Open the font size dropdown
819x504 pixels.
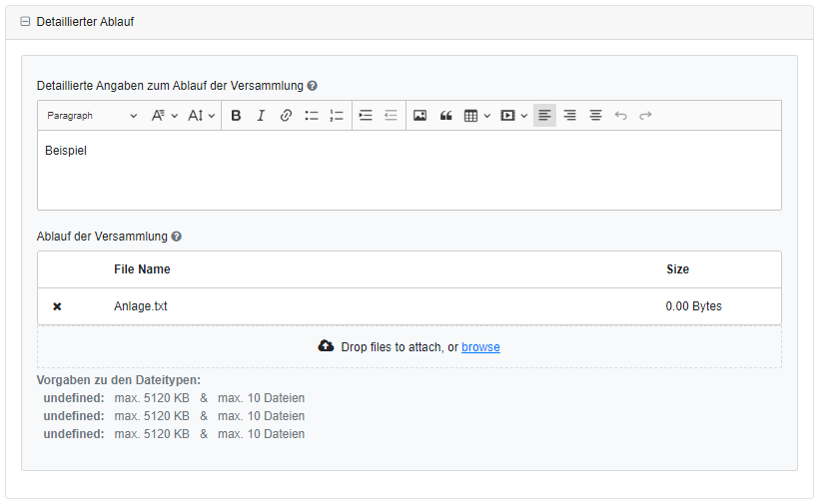point(202,116)
